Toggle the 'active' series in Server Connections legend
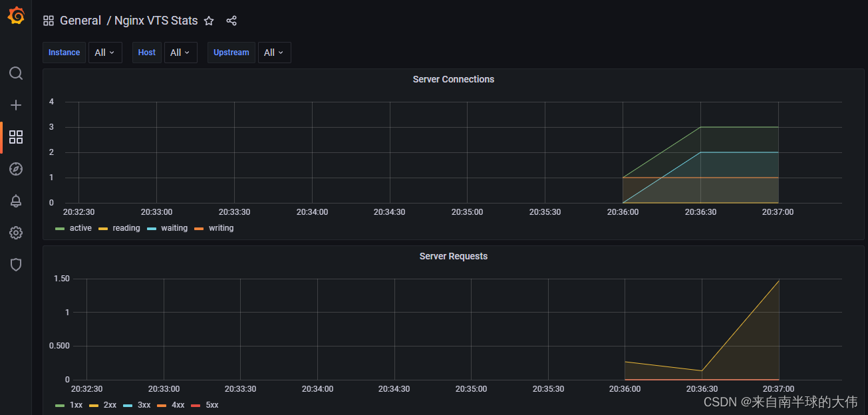The width and height of the screenshot is (868, 415). click(80, 228)
